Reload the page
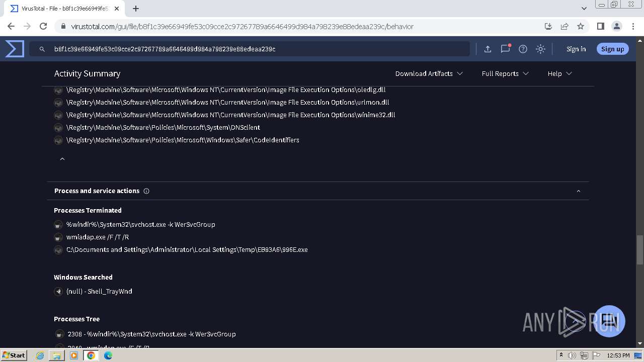This screenshot has height=362, width=644. click(x=43, y=26)
